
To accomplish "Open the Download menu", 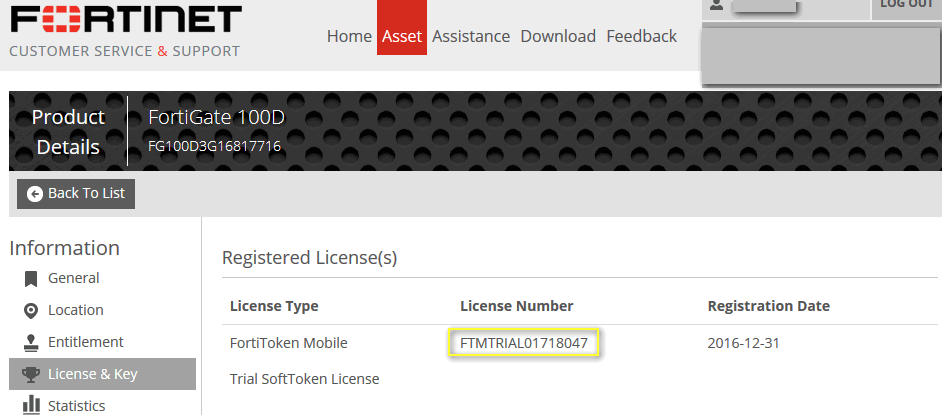I will (558, 36).
